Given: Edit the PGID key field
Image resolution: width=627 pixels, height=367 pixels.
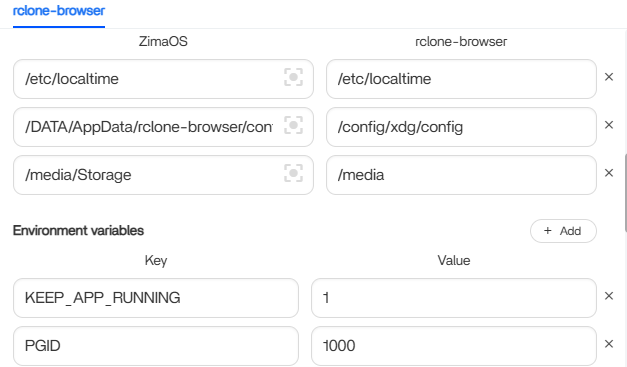Looking at the screenshot, I should coord(156,346).
